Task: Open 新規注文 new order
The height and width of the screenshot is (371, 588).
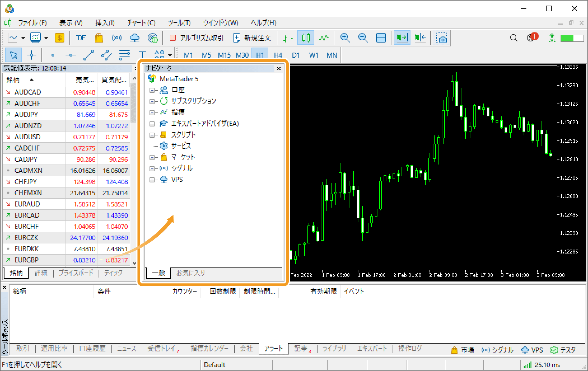Action: click(x=252, y=38)
